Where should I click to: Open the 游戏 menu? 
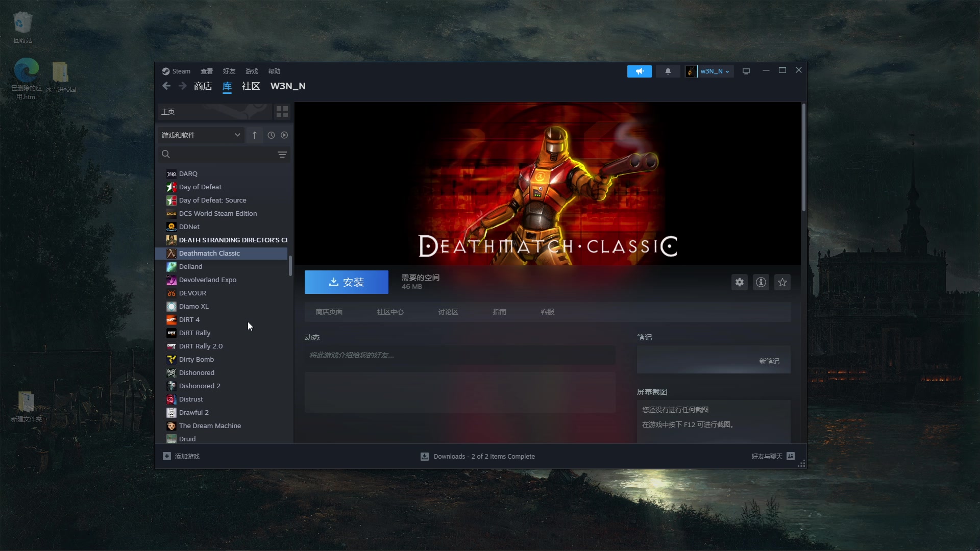click(x=252, y=71)
